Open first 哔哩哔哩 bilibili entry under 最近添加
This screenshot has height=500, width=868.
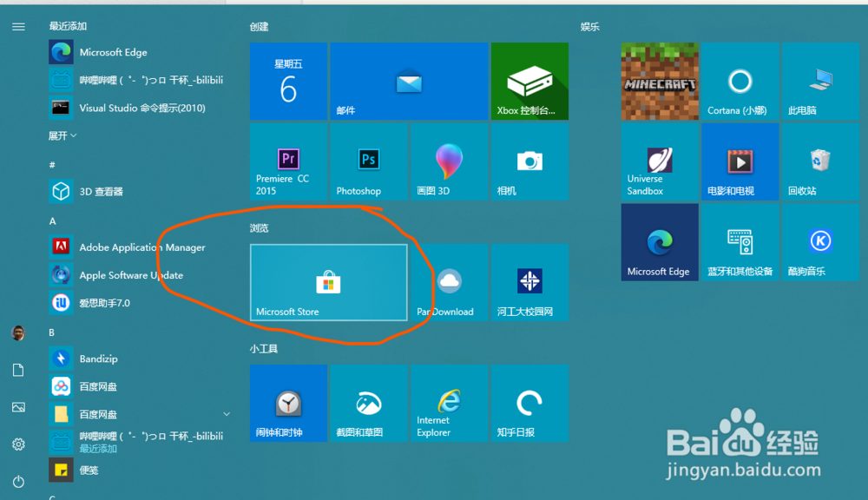point(140,80)
